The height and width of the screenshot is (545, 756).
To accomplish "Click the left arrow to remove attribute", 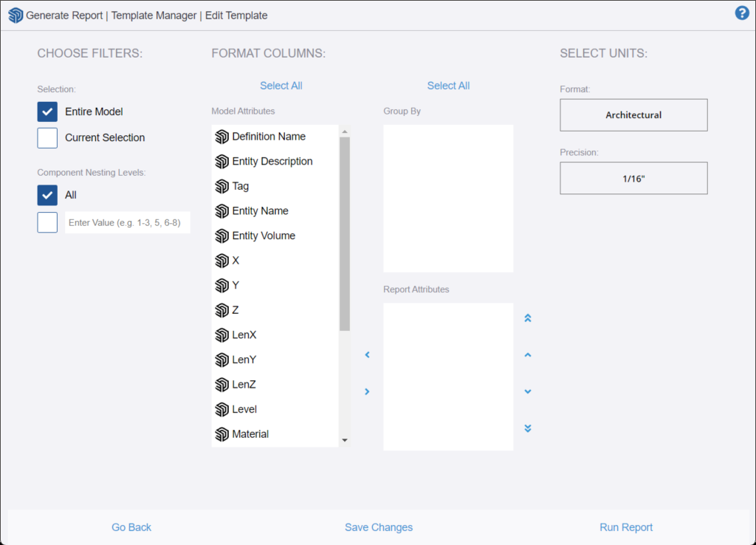I will pos(367,355).
